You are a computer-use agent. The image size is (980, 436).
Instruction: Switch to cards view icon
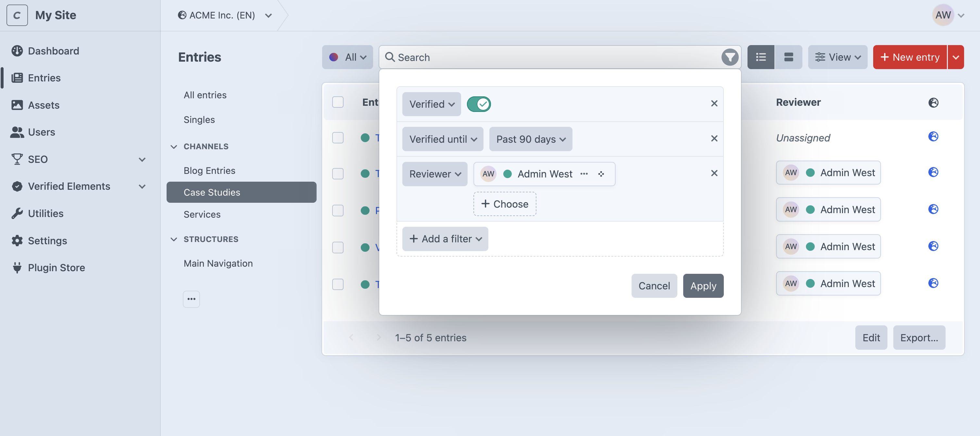pyautogui.click(x=789, y=57)
